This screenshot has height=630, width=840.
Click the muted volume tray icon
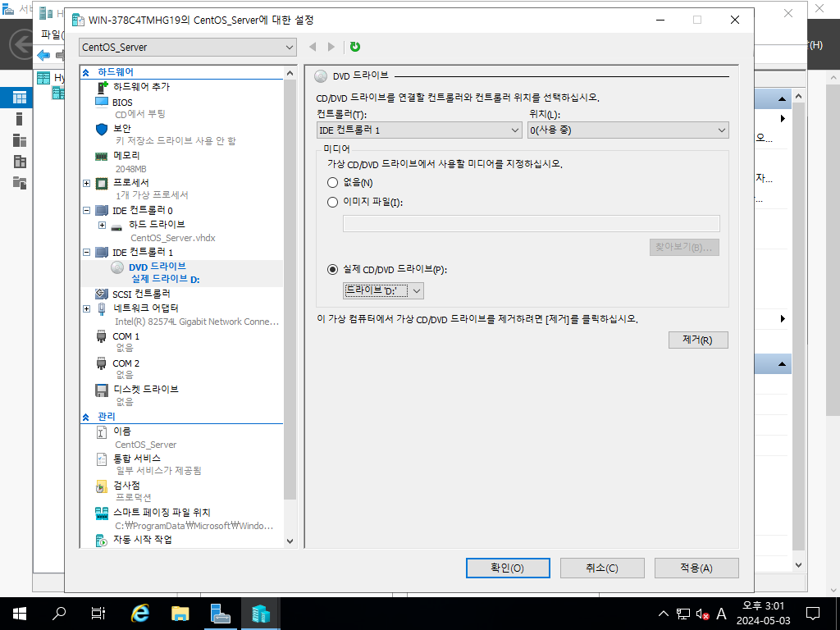702,614
